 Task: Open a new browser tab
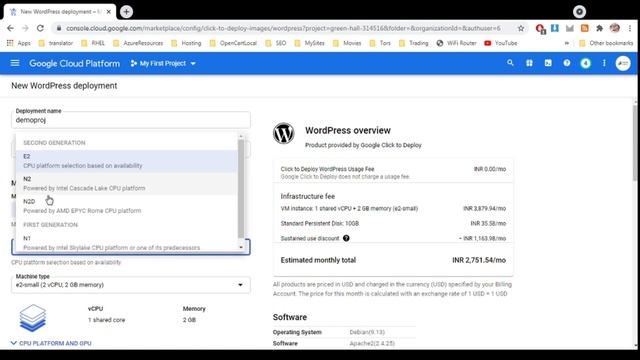[x=126, y=12]
